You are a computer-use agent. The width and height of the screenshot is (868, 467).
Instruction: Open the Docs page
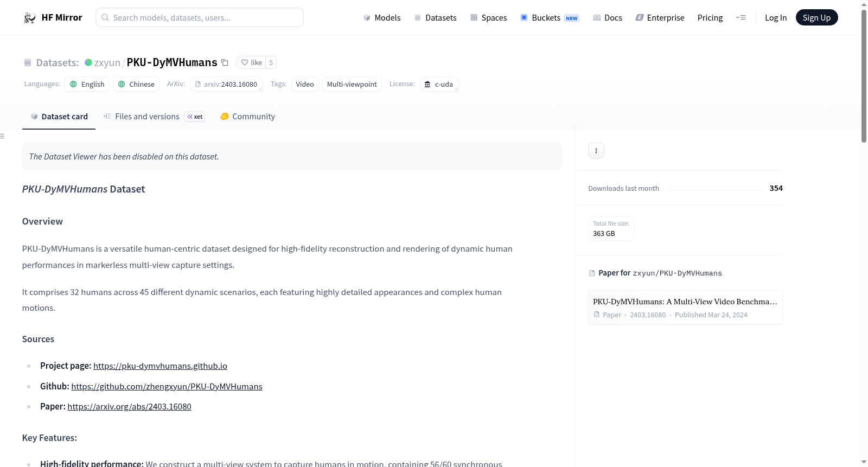click(x=607, y=18)
